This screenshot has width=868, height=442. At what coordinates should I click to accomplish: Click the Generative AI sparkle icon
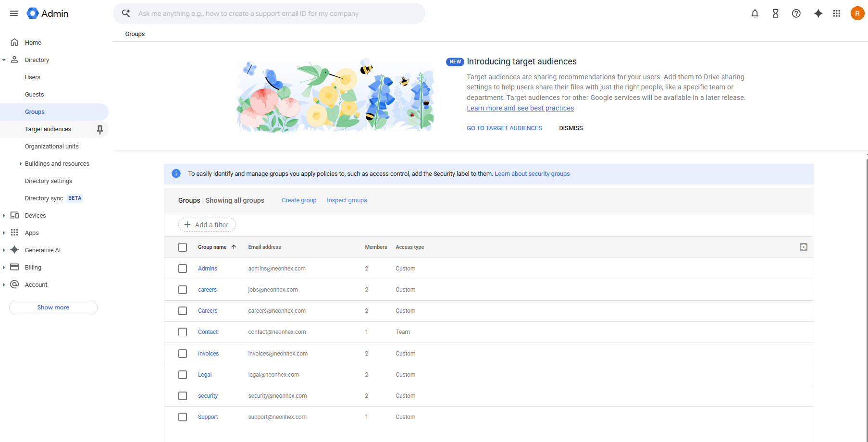[x=14, y=250]
